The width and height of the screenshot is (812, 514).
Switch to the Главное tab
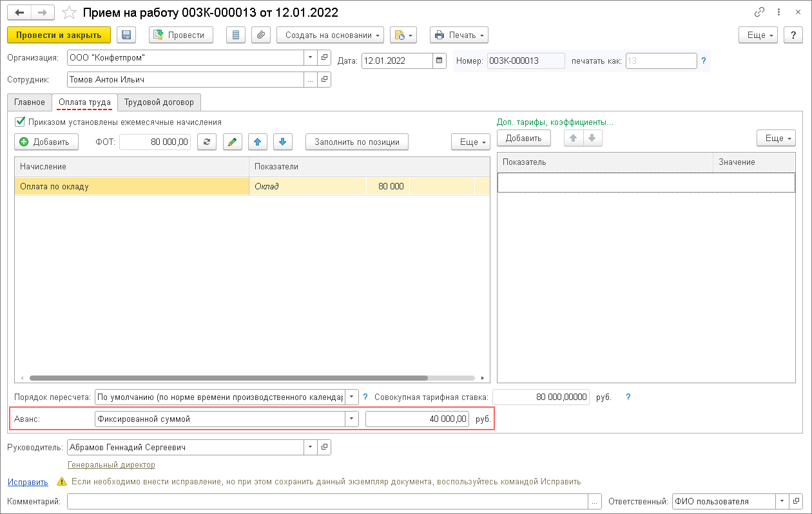click(x=30, y=102)
